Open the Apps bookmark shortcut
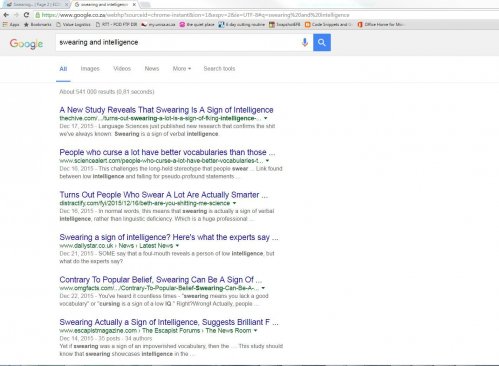 [x=11, y=25]
